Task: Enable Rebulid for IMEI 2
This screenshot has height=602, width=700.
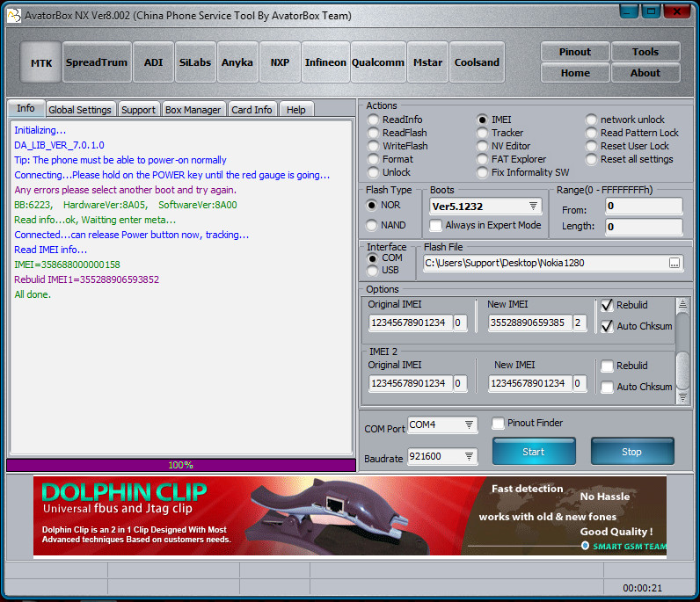Action: coord(607,366)
